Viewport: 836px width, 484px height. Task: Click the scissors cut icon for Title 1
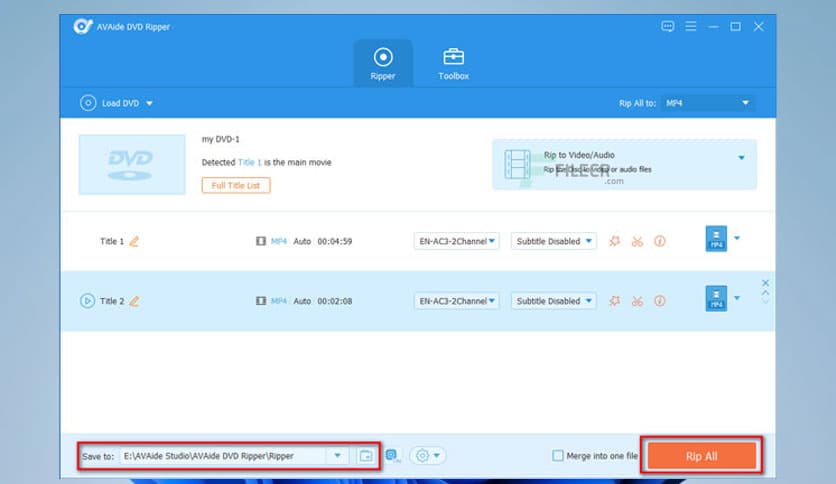(x=637, y=241)
